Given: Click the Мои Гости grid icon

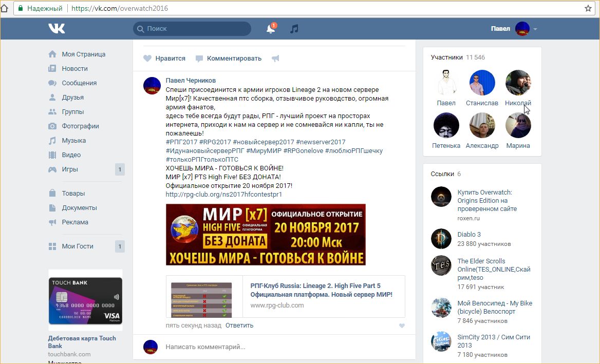Looking at the screenshot, I should (x=52, y=246).
